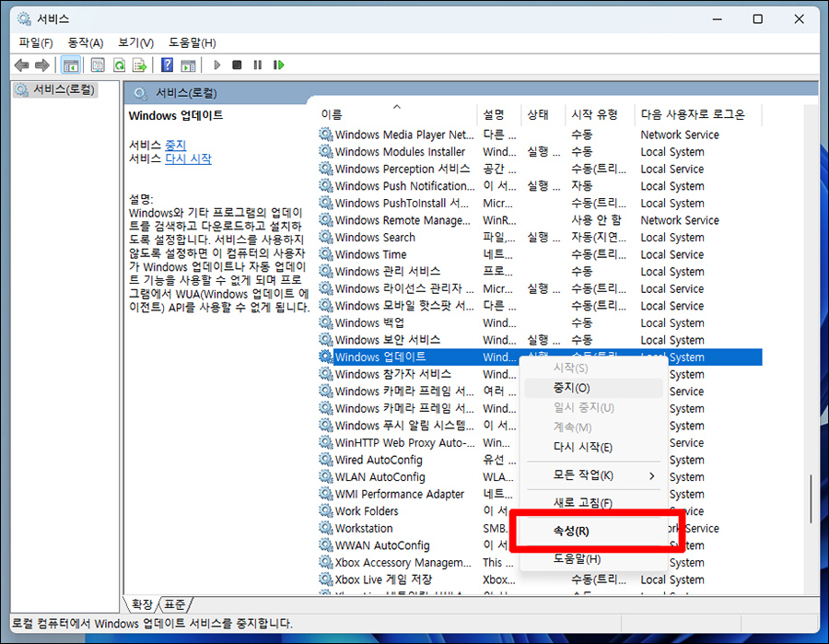Click the vertical scrollbar thumb in services list

811,499
